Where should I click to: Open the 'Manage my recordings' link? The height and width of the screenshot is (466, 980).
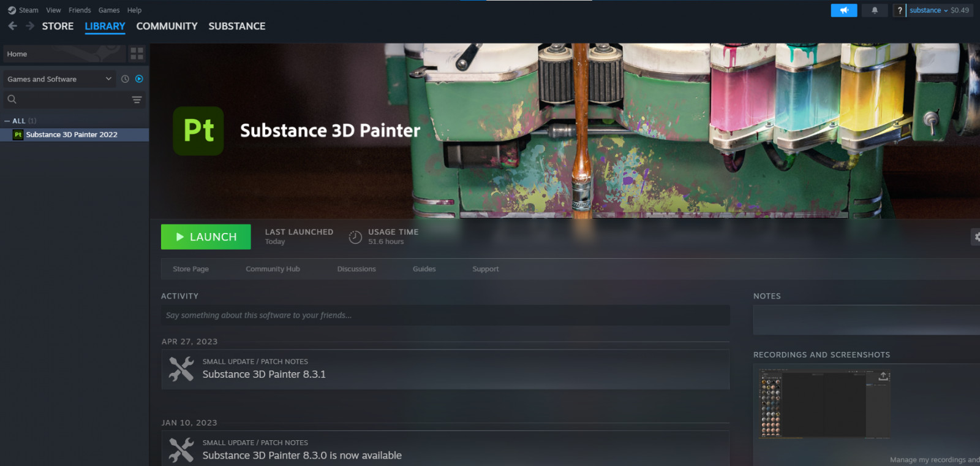coord(935,460)
